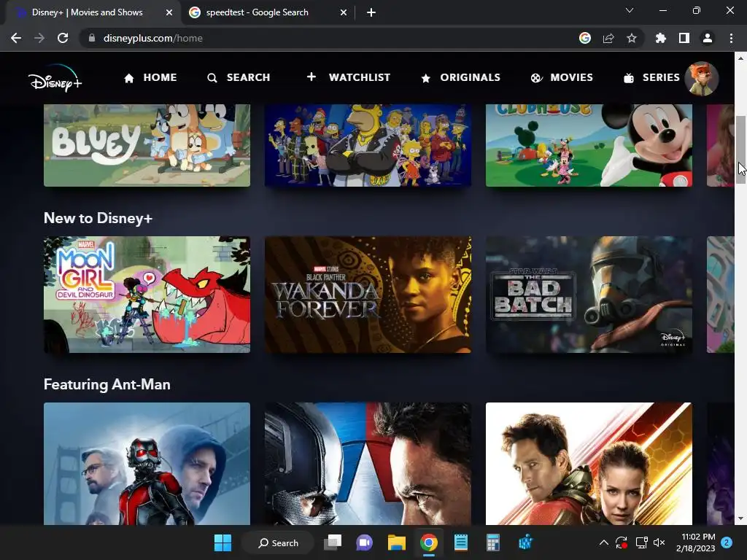Open Black Panther Wakanda Forever tile

tap(368, 295)
